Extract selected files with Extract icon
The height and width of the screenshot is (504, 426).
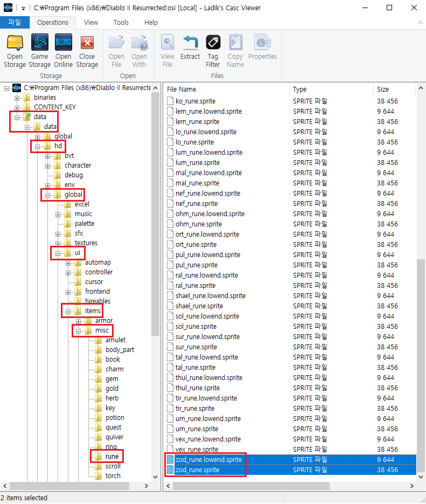(x=190, y=43)
